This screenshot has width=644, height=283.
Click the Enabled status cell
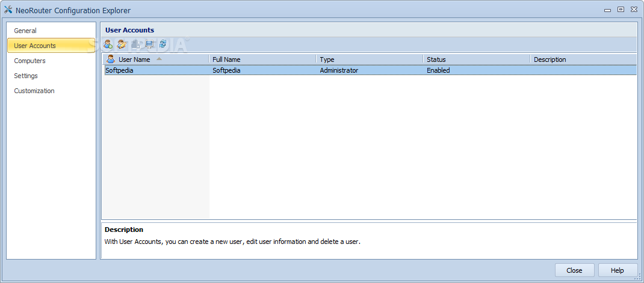(x=477, y=70)
